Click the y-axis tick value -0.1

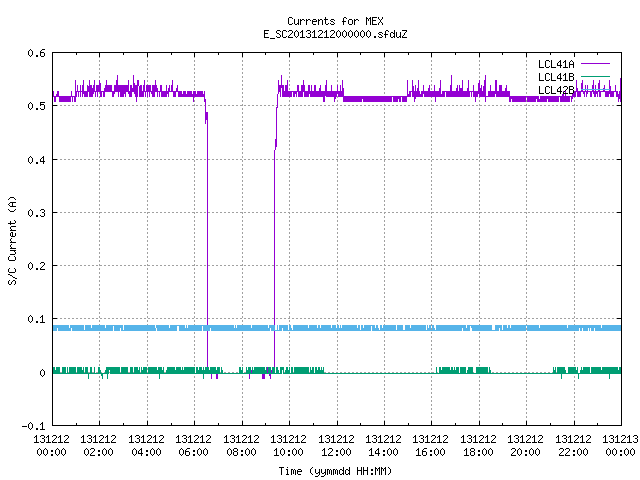33,426
